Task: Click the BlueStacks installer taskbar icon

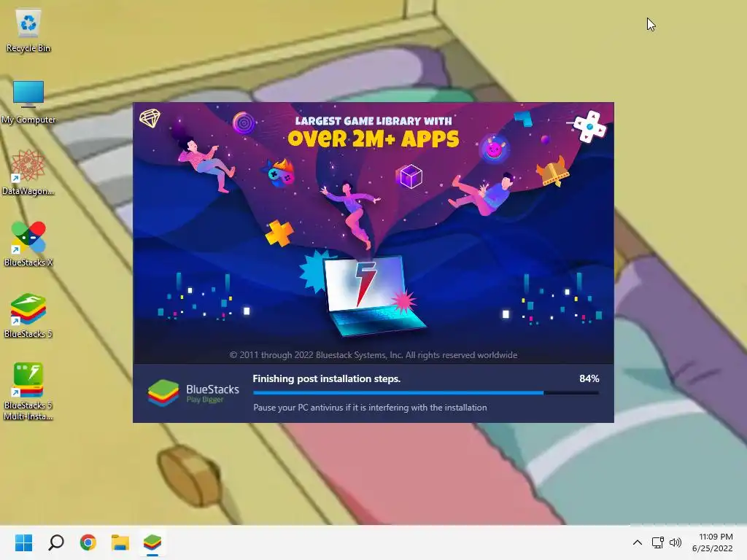Action: coord(152,542)
